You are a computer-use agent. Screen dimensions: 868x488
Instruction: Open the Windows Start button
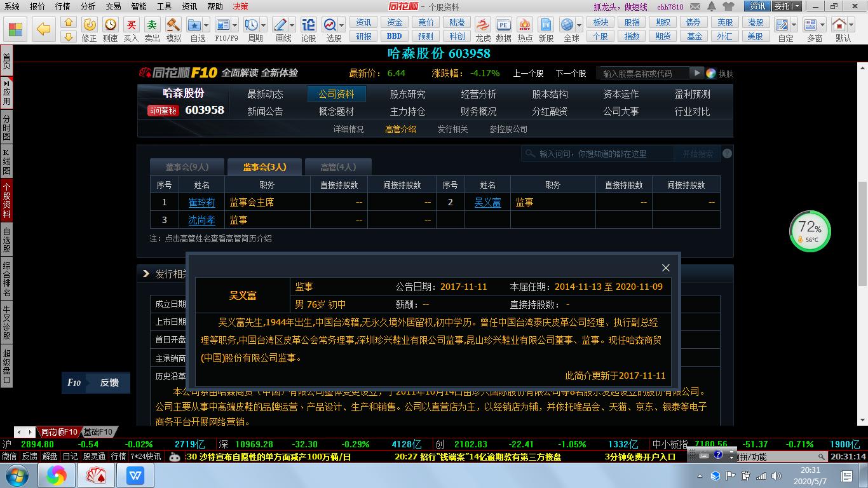click(17, 475)
